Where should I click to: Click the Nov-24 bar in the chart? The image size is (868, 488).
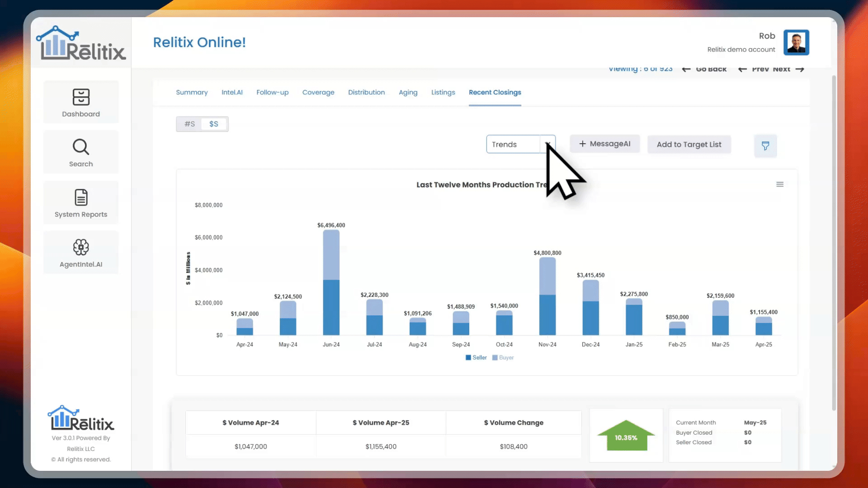547,296
